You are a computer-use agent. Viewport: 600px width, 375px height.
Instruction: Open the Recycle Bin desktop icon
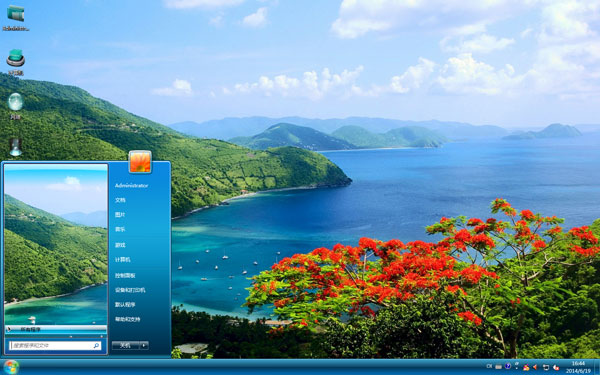pyautogui.click(x=16, y=147)
